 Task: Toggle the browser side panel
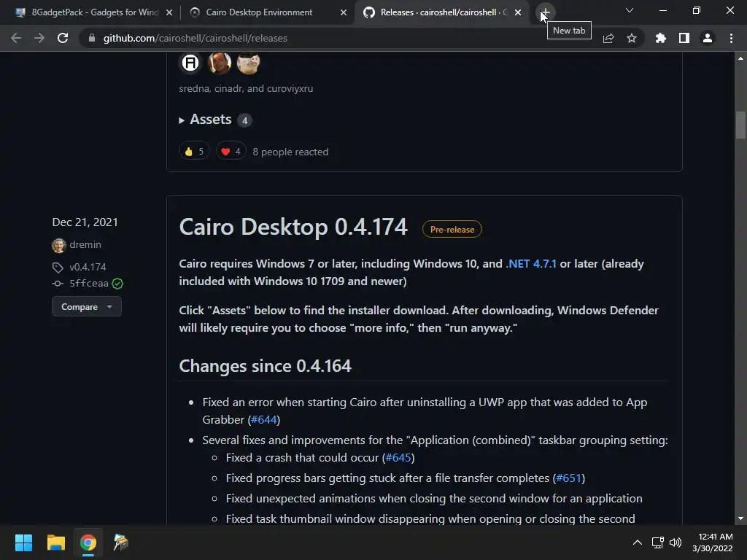pos(684,38)
